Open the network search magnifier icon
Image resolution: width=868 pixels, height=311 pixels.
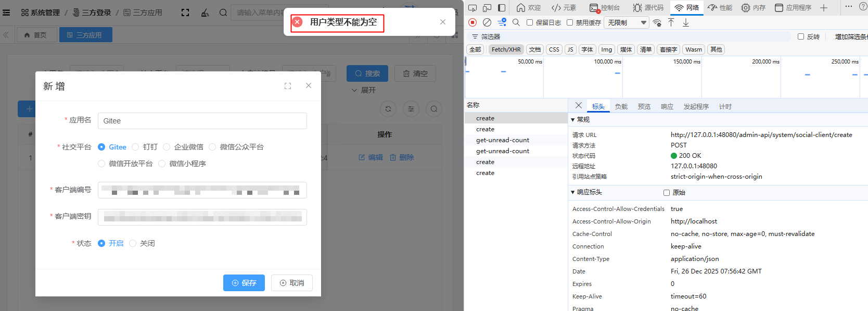516,22
